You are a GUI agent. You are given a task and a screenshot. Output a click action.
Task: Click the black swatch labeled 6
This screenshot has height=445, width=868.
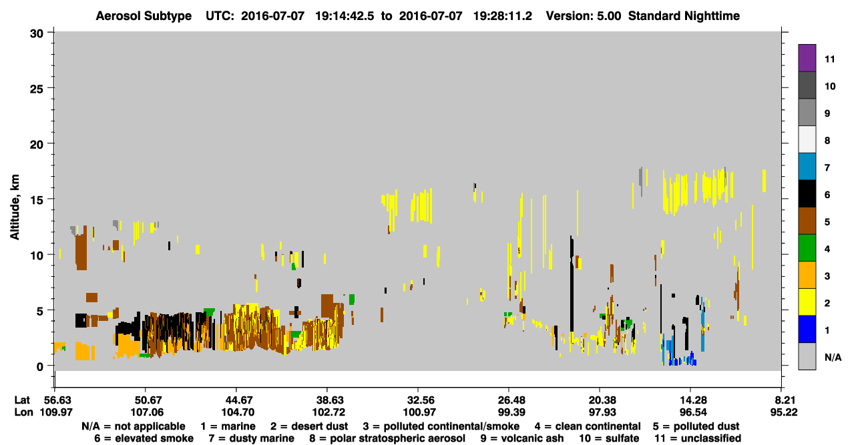tap(808, 193)
